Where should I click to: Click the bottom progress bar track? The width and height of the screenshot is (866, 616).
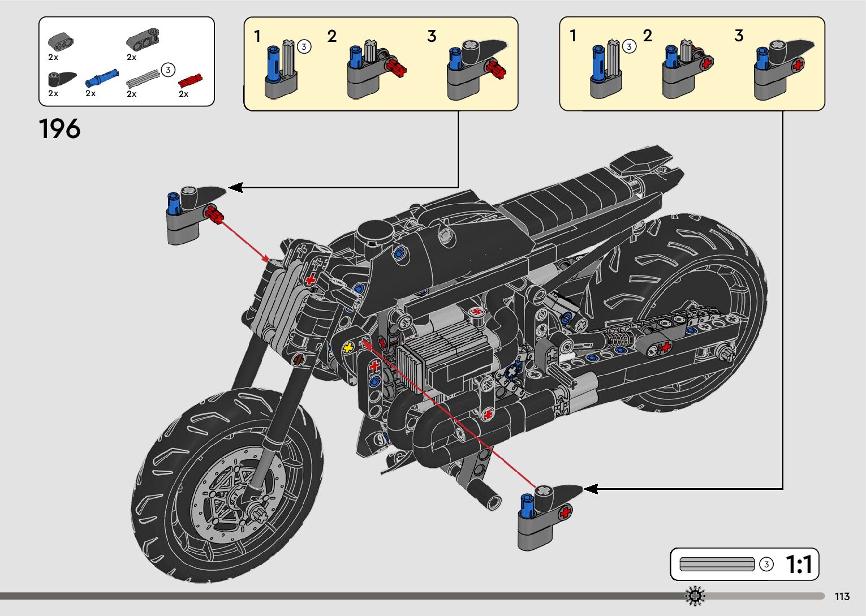coord(339,596)
